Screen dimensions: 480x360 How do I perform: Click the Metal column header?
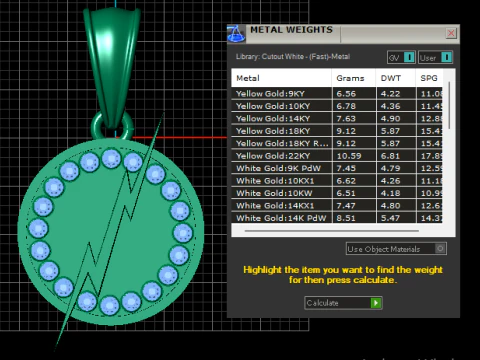tap(281, 78)
